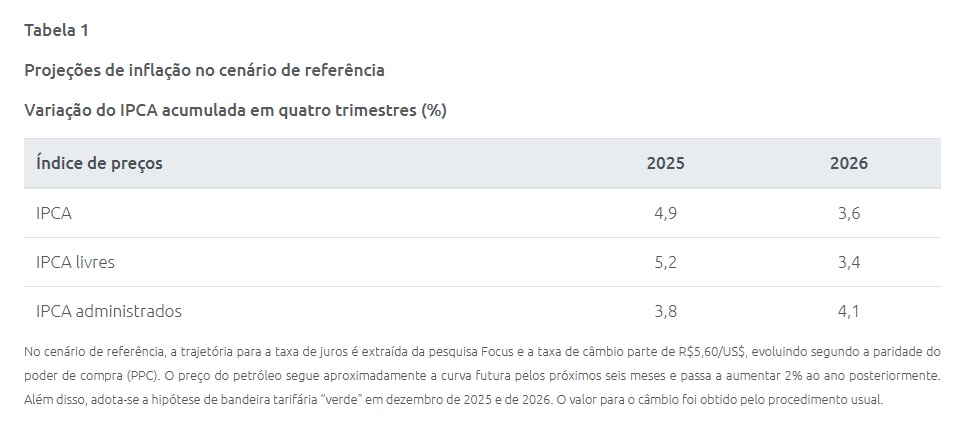The image size is (980, 429).
Task: Pick the IPCA livres 2025 value 5,2
Action: coord(665,262)
